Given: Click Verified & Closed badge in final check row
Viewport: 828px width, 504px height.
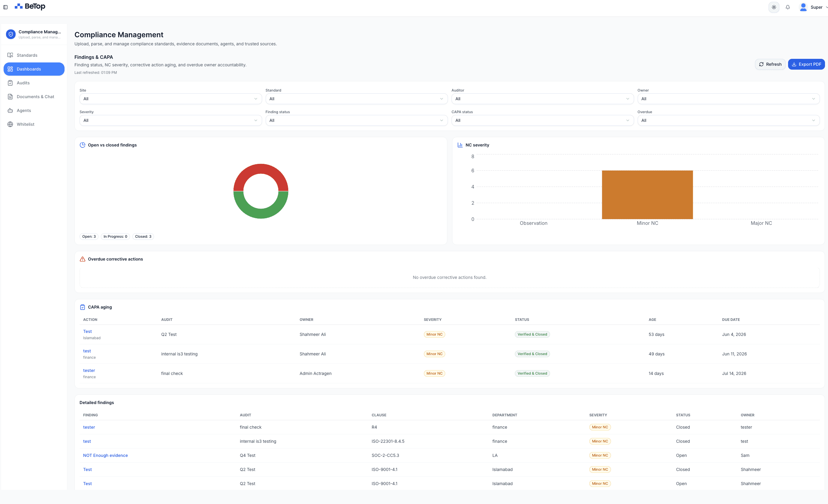Looking at the screenshot, I should (532, 373).
